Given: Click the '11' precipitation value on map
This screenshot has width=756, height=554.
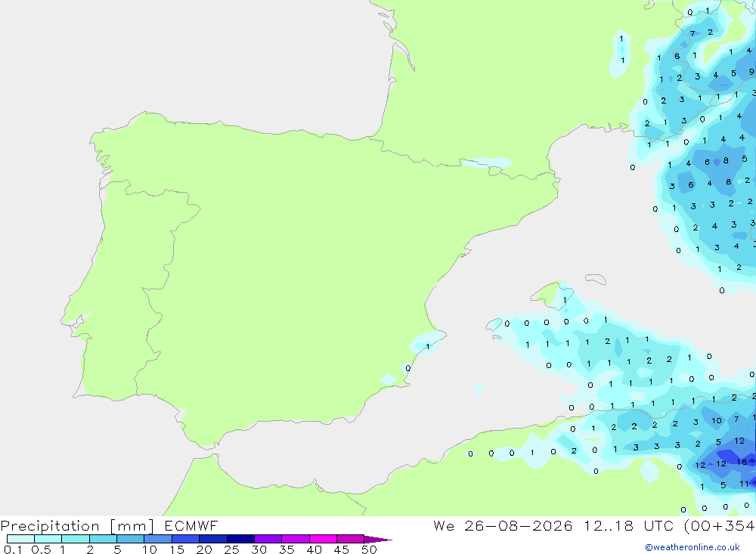Looking at the screenshot, I should [745, 484].
